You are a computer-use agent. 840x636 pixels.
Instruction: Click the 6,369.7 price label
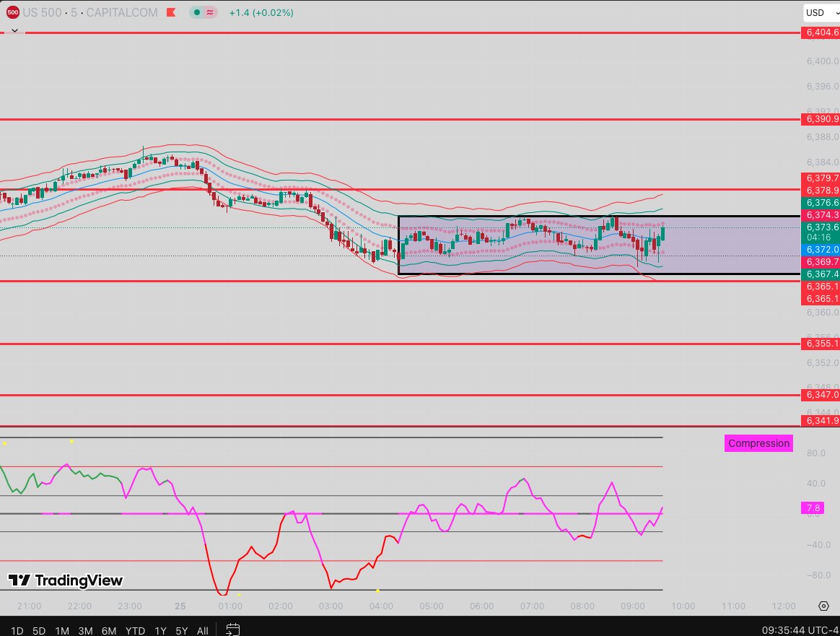coord(821,262)
